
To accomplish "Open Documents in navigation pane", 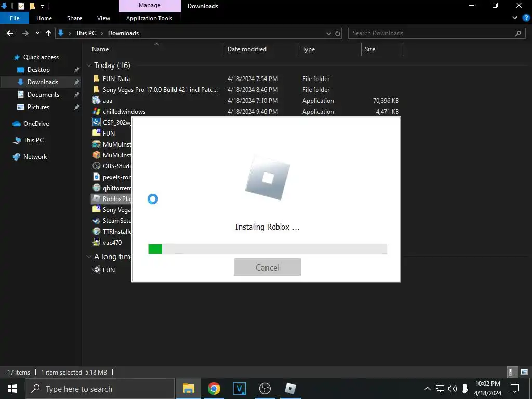I will 43,95.
